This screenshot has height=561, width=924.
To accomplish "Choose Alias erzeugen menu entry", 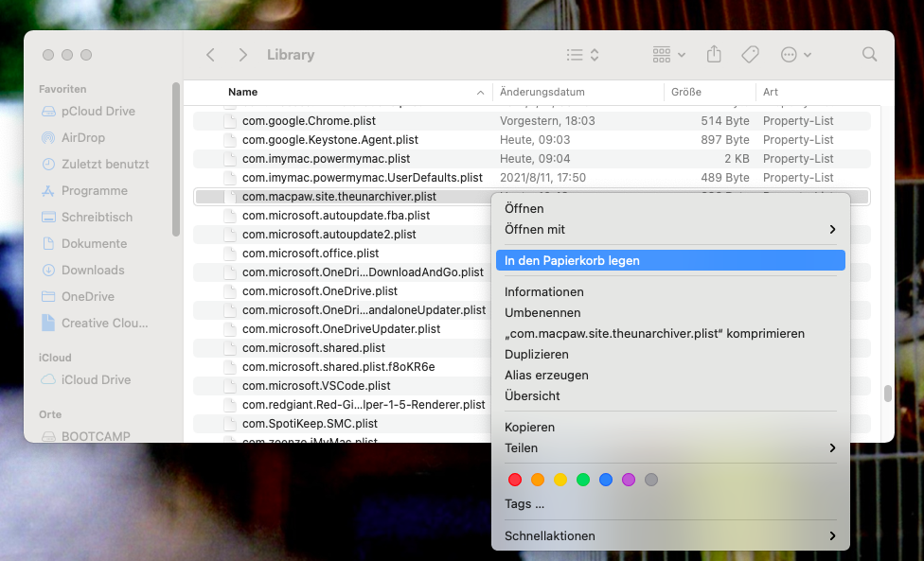I will click(670, 375).
